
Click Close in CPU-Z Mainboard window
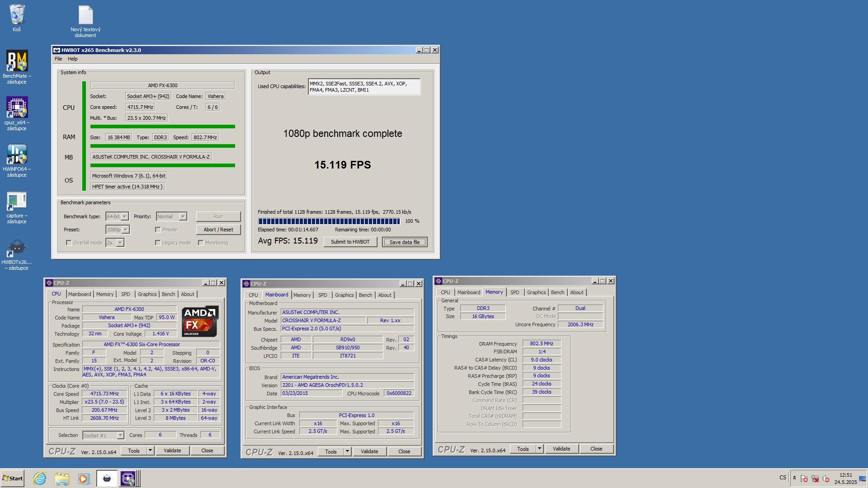[x=404, y=451]
